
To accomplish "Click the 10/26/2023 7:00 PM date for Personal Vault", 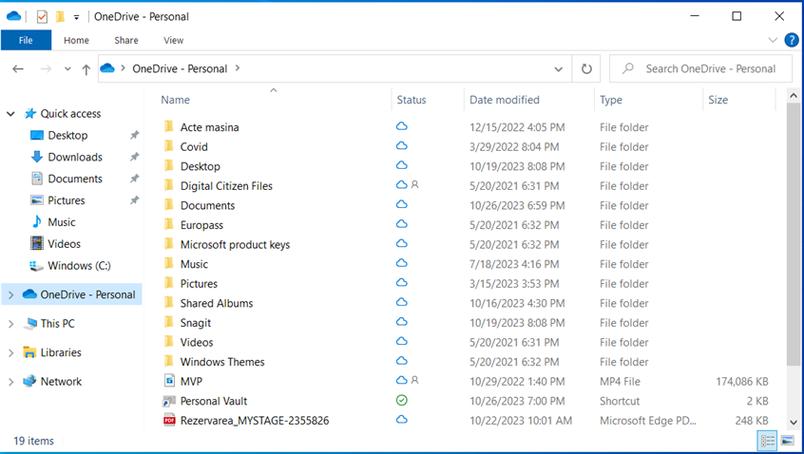I will pos(517,401).
